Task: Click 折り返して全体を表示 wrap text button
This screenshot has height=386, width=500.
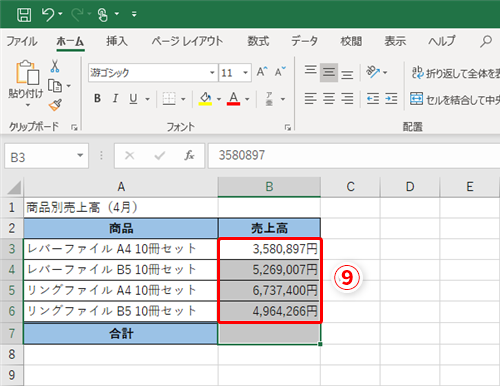Action: [456, 73]
